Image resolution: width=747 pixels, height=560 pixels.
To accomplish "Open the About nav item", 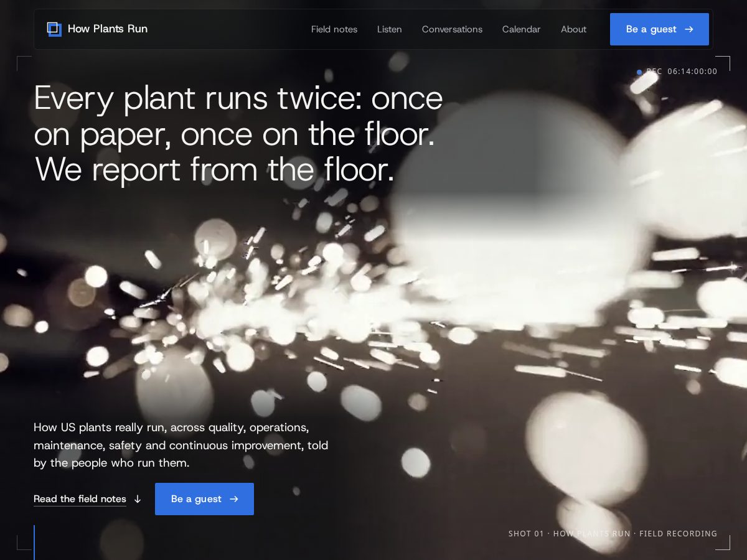I will coord(573,29).
